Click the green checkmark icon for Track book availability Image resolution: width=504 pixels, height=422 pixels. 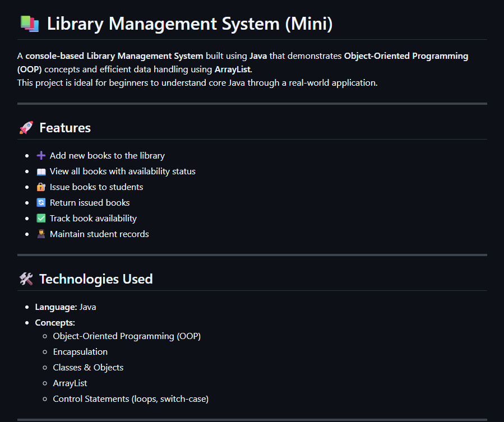[40, 218]
